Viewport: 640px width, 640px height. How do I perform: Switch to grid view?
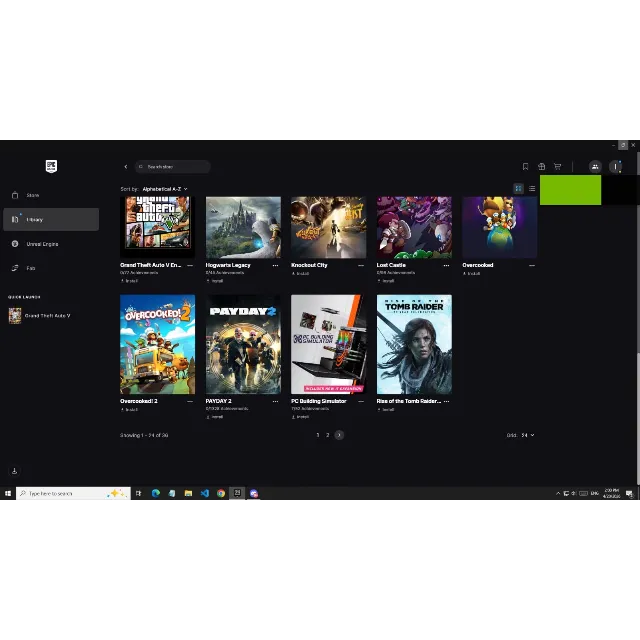(x=518, y=188)
